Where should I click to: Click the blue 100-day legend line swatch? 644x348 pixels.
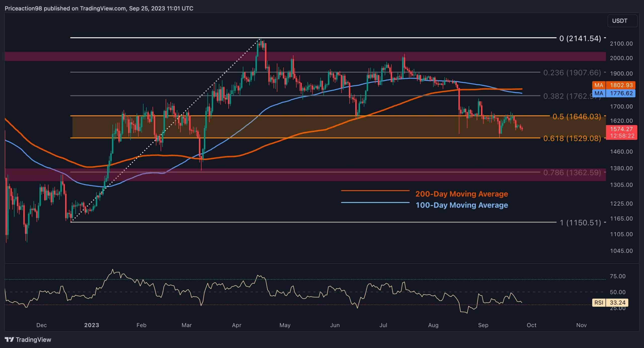coord(375,203)
